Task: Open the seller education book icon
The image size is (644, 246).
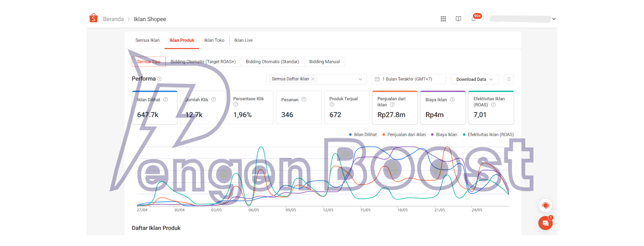Action: tap(458, 19)
